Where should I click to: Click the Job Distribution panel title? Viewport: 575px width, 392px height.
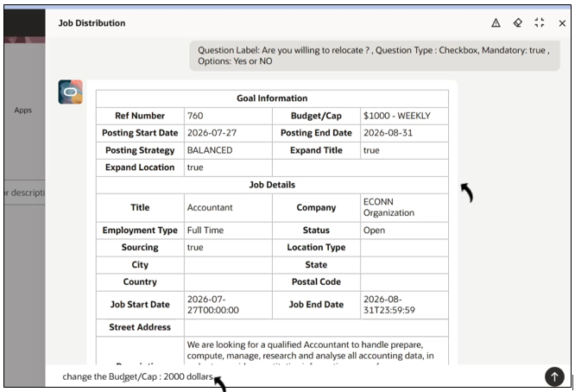(x=92, y=23)
